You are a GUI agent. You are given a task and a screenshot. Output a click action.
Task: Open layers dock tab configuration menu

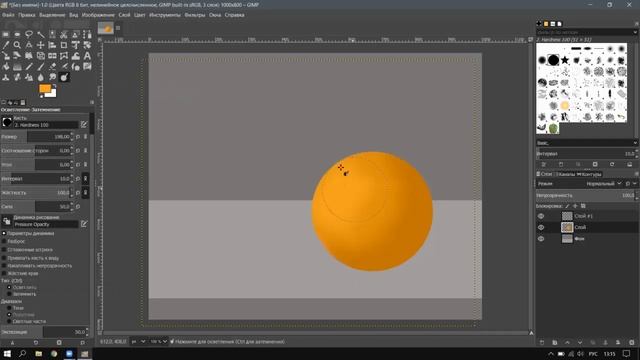tap(636, 174)
